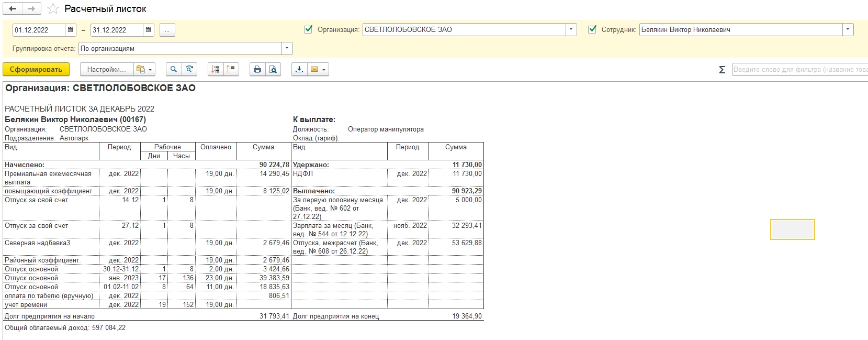The image size is (868, 340).
Task: Click the По организациям grouping field
Action: [x=181, y=49]
